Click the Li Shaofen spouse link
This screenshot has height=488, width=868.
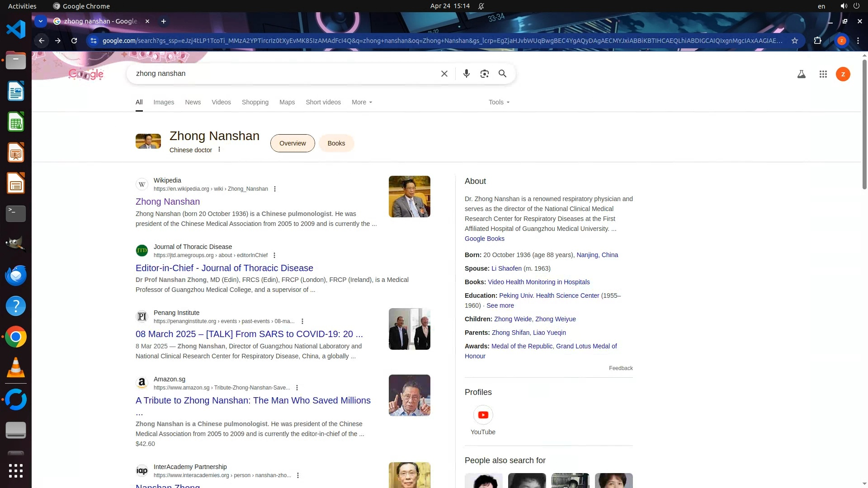point(506,268)
